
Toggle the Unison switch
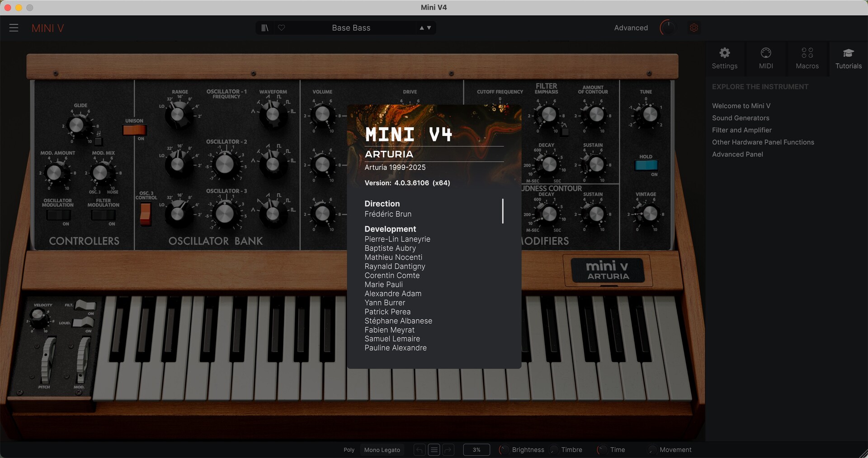pyautogui.click(x=134, y=130)
